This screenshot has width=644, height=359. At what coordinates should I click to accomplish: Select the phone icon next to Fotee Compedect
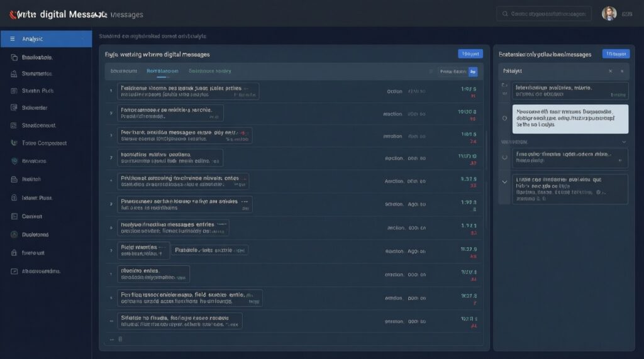tap(14, 143)
